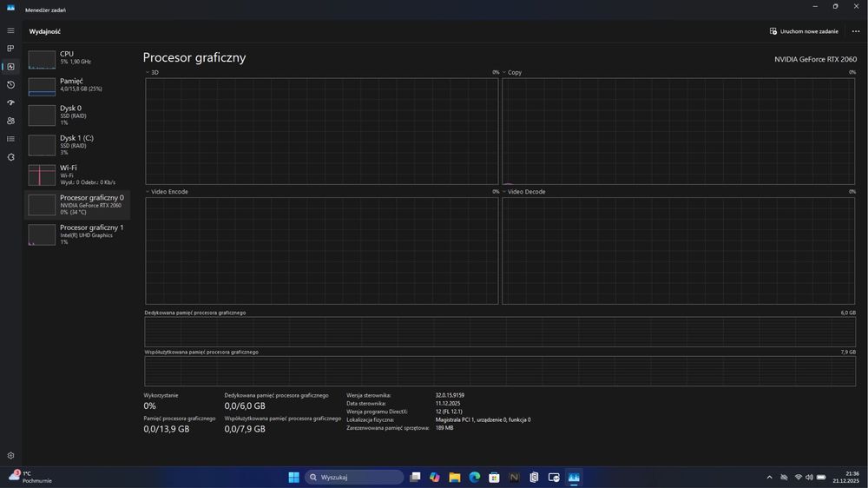
Task: Open the Startup apps page icon
Action: [10, 103]
